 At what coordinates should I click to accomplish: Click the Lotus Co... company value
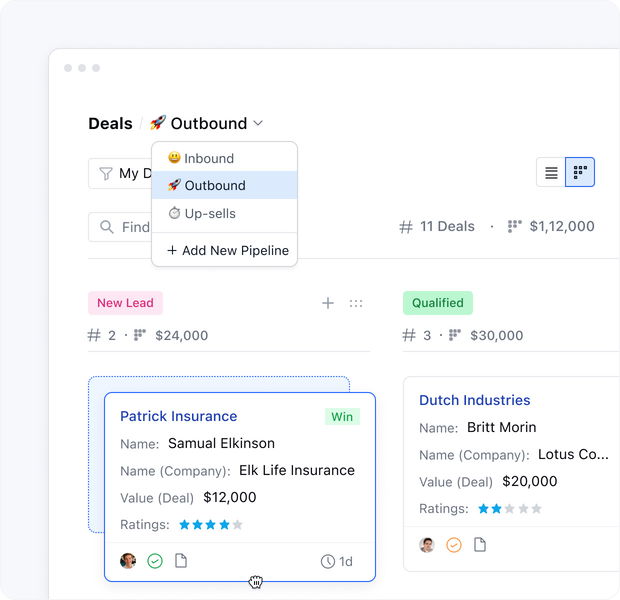click(x=573, y=454)
